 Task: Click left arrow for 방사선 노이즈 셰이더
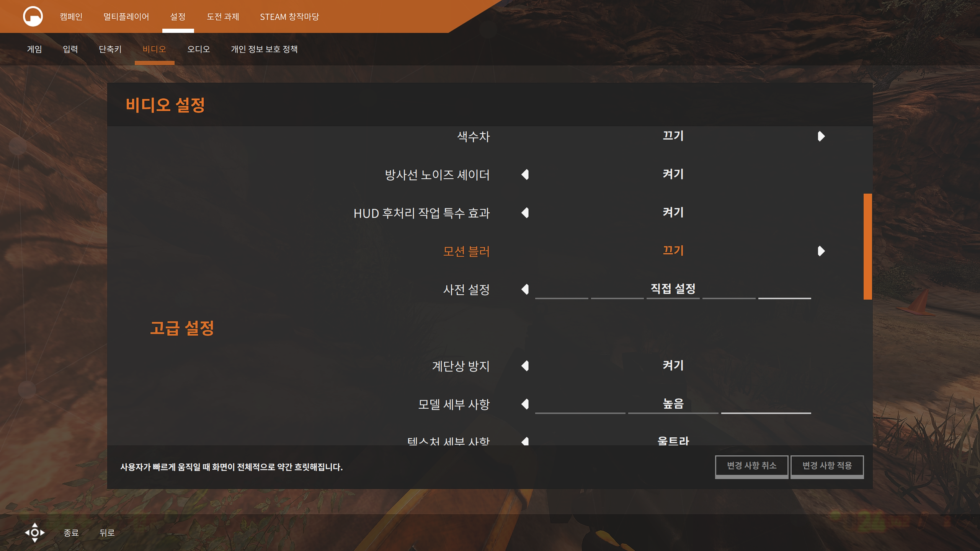coord(525,174)
